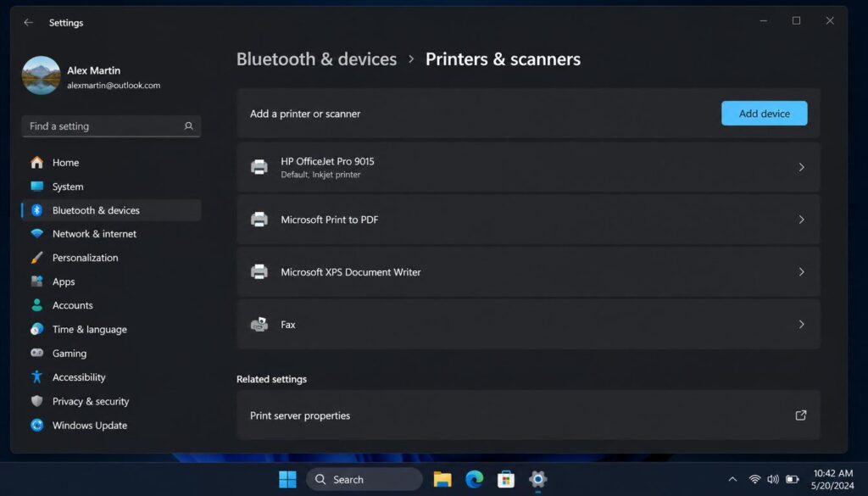Screen dimensions: 868x496
Task: Click the Home icon in the sidebar
Action: 37,162
